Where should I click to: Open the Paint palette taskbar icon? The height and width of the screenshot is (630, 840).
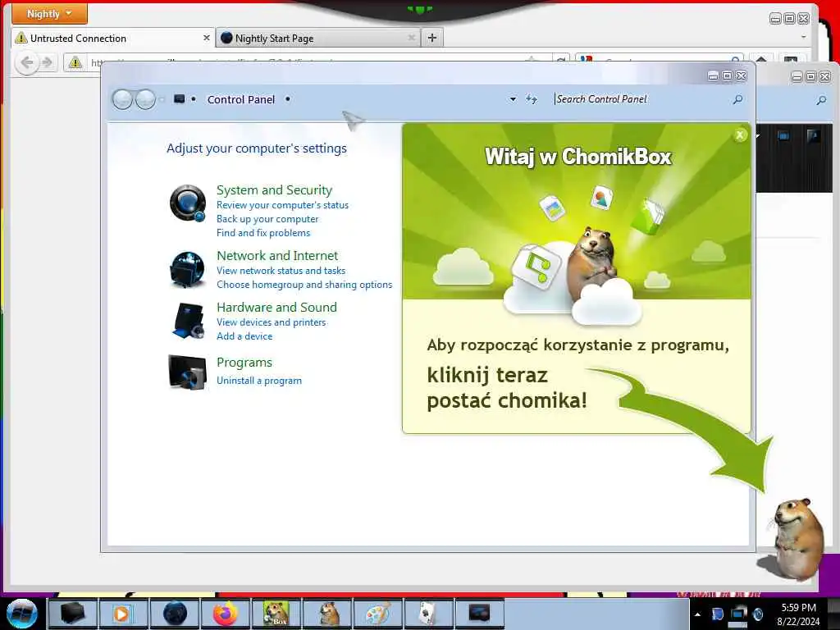click(x=378, y=614)
